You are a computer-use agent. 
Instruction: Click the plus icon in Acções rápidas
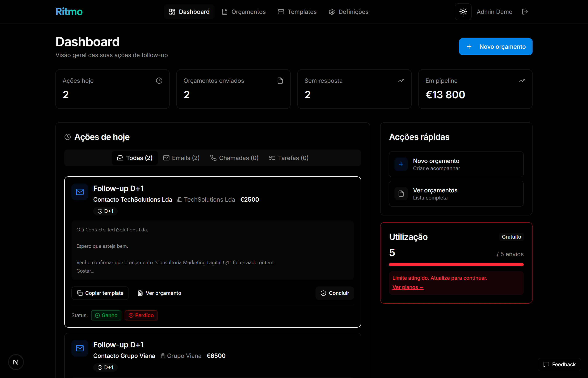click(401, 164)
